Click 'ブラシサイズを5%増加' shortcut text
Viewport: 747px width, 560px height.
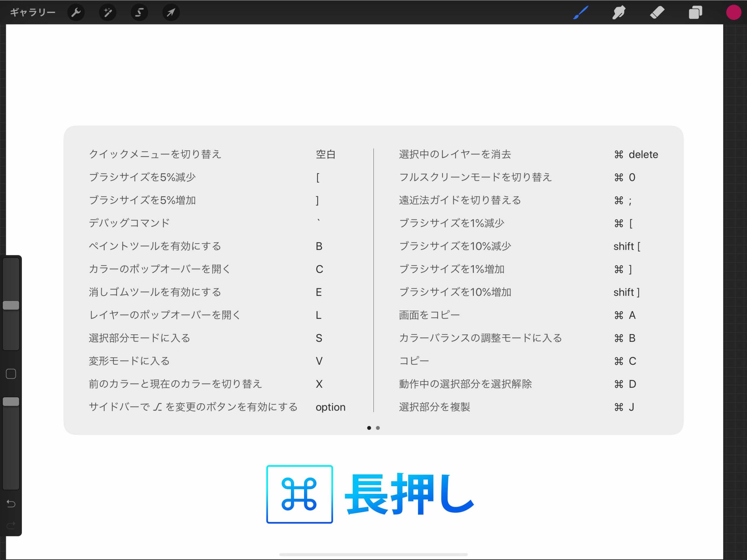(x=142, y=200)
